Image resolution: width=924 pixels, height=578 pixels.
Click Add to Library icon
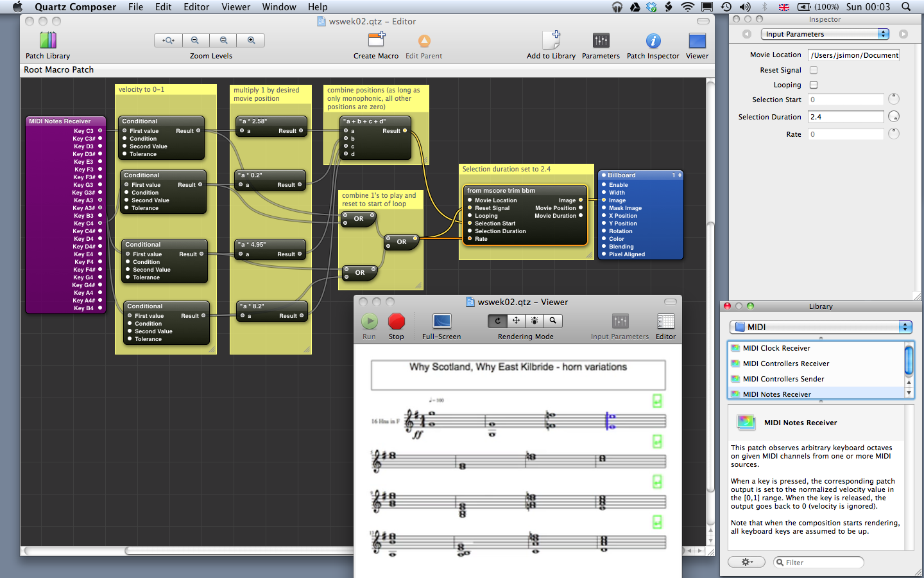[551, 40]
